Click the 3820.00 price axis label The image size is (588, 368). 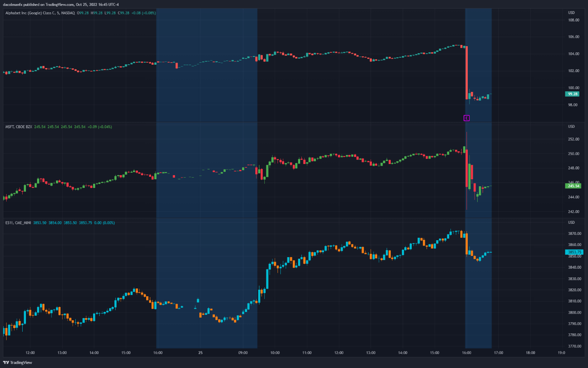574,290
